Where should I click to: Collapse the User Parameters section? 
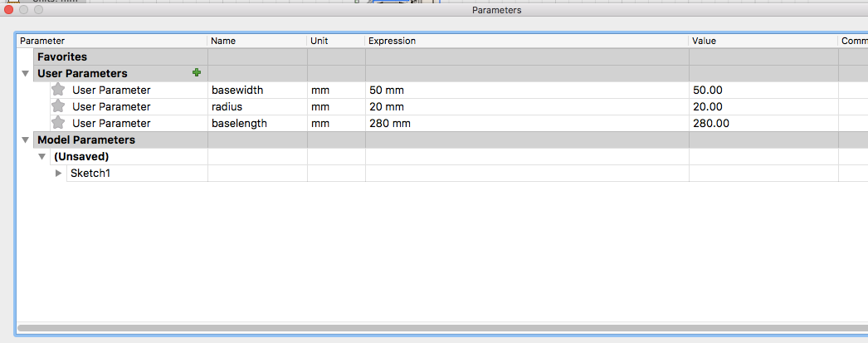coord(26,73)
